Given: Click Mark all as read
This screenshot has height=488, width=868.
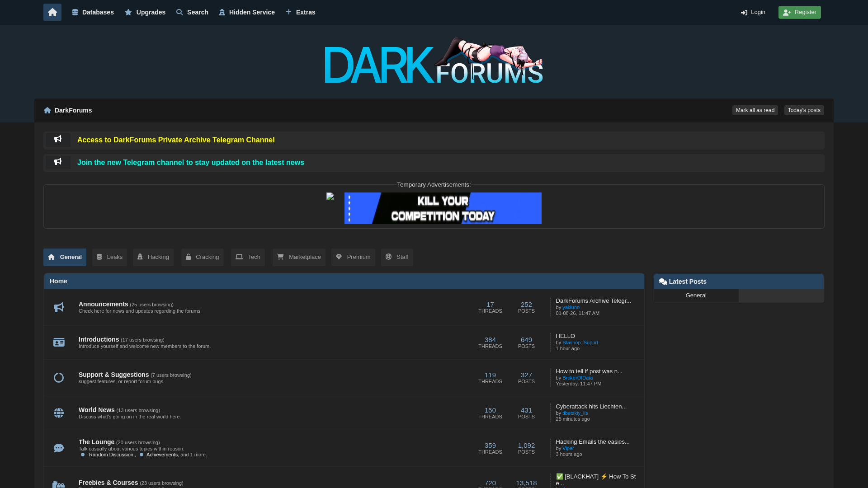Looking at the screenshot, I should pos(755,110).
